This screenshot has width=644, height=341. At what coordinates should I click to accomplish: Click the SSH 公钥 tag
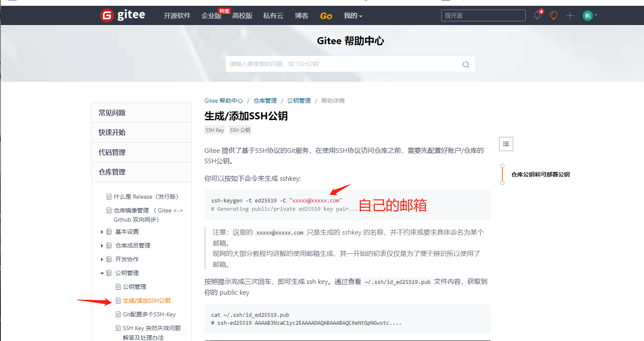click(240, 130)
